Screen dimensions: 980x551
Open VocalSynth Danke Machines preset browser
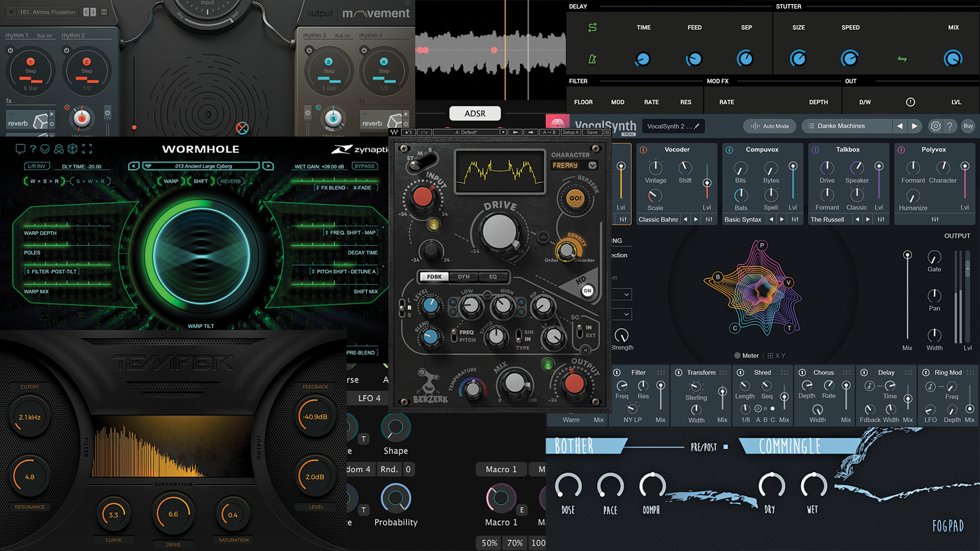(x=846, y=126)
